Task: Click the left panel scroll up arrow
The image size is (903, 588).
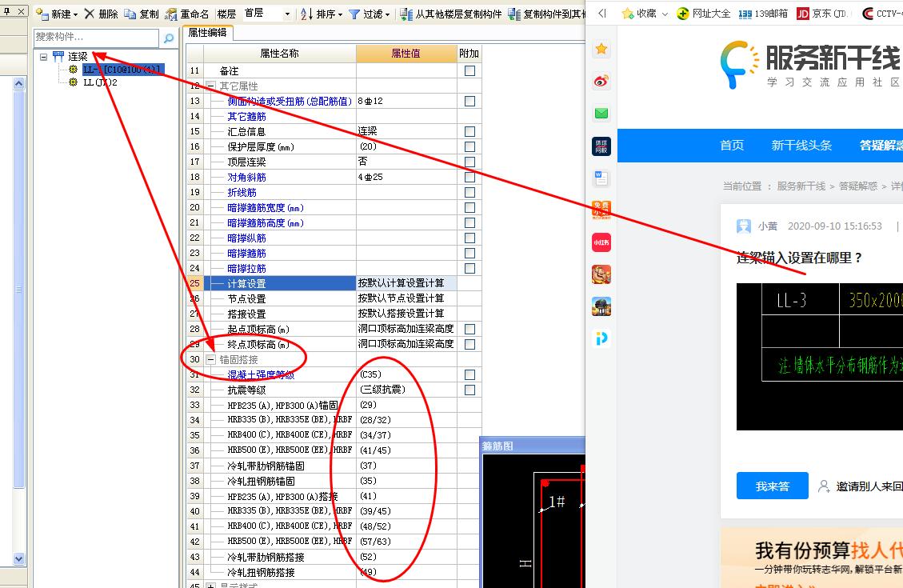Action: tap(19, 84)
